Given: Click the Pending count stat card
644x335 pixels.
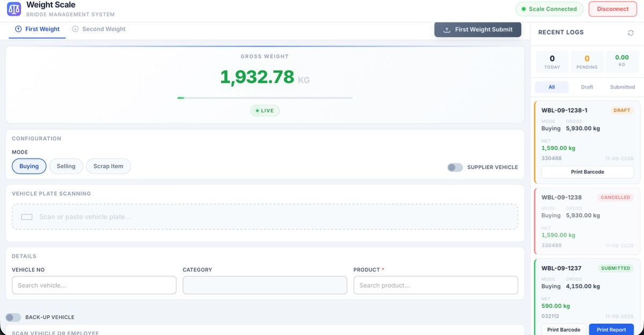Looking at the screenshot, I should (x=587, y=62).
